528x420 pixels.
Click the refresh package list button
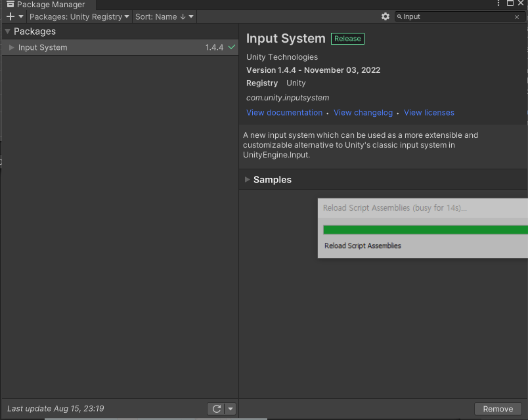pyautogui.click(x=216, y=409)
